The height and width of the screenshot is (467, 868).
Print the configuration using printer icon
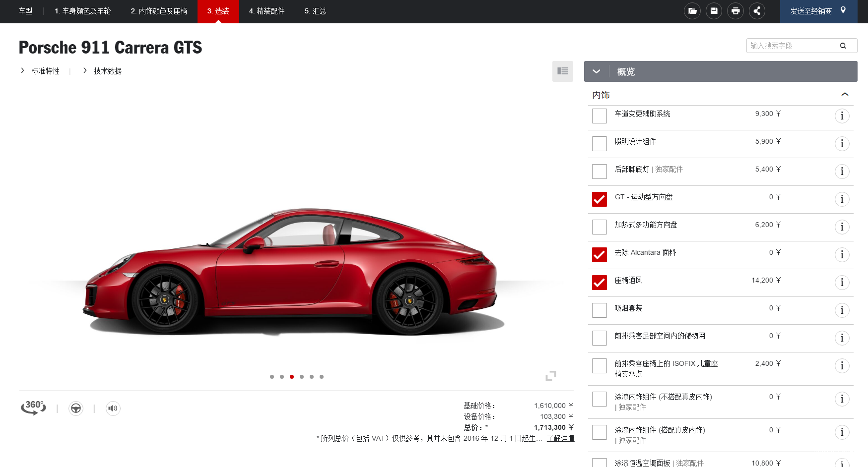pyautogui.click(x=735, y=11)
